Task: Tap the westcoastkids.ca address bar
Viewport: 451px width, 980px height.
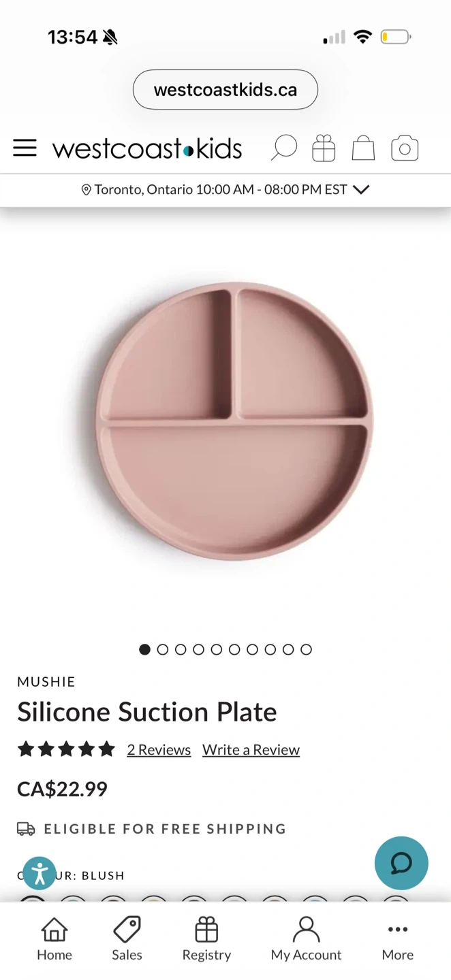Action: coord(226,90)
